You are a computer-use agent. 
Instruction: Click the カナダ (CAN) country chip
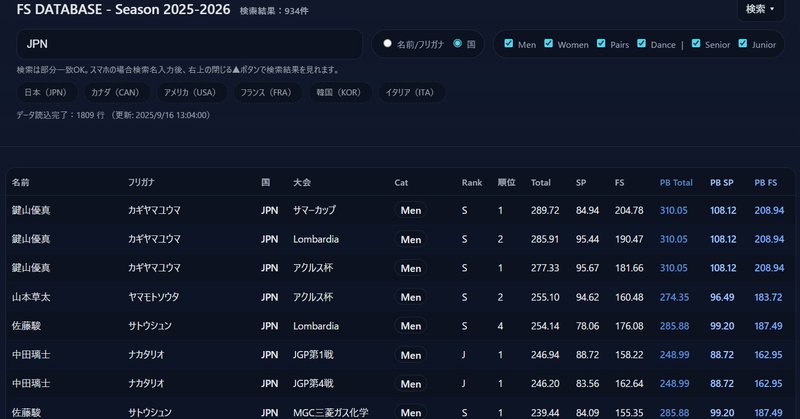click(115, 92)
